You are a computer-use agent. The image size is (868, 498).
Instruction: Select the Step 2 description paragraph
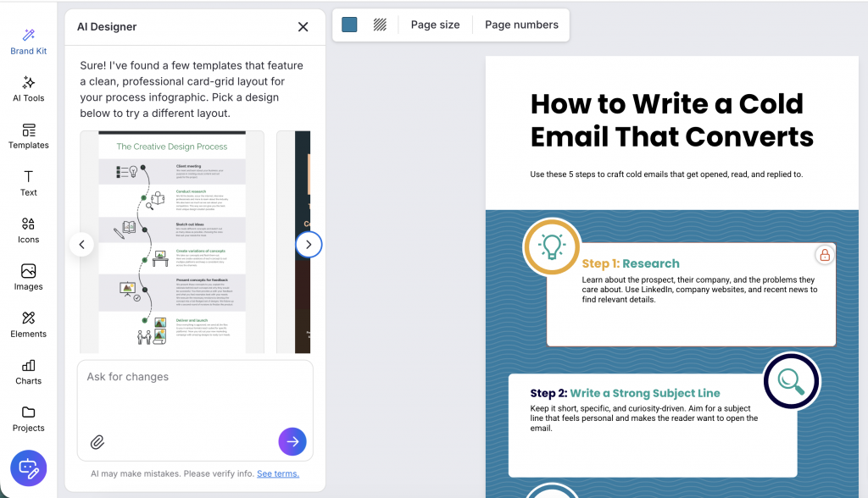[x=644, y=418]
